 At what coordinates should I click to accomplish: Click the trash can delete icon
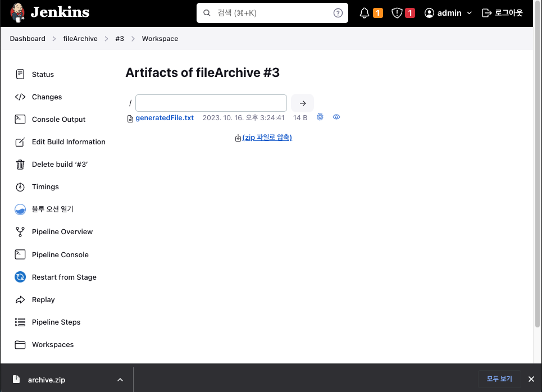[x=20, y=165]
